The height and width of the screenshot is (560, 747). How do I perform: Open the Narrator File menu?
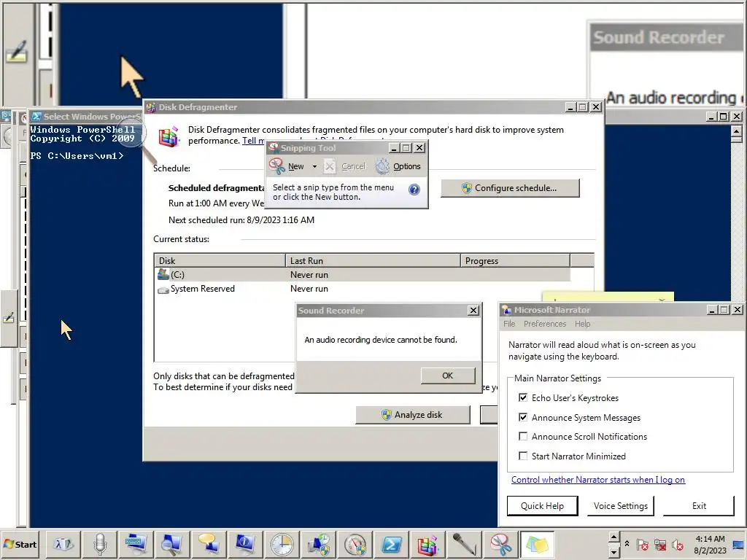point(509,324)
